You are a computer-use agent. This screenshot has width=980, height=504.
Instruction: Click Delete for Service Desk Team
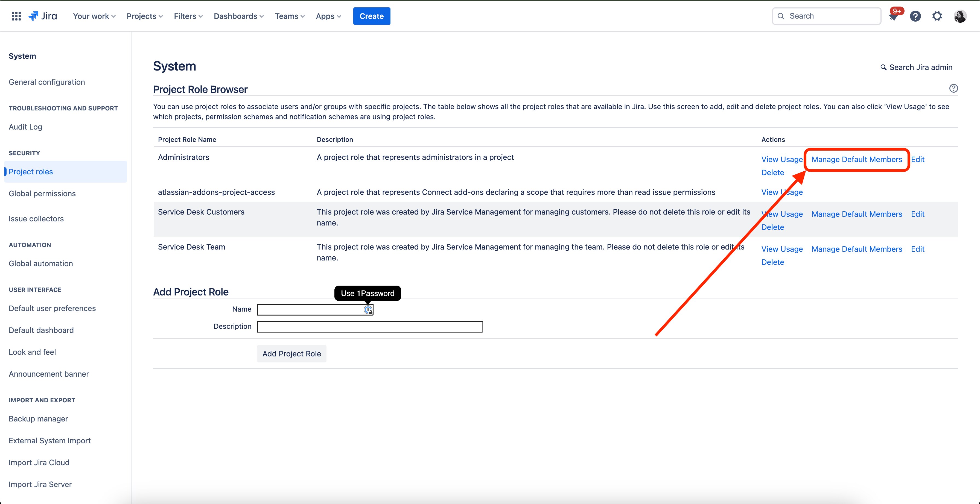click(x=773, y=262)
